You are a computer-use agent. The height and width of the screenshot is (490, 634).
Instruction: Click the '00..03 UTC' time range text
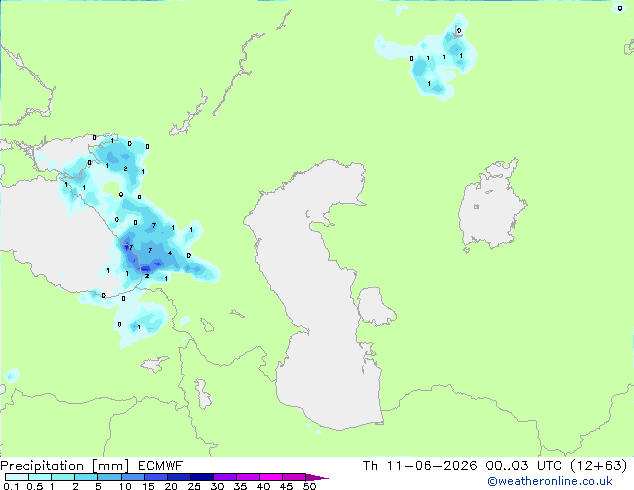(x=524, y=466)
